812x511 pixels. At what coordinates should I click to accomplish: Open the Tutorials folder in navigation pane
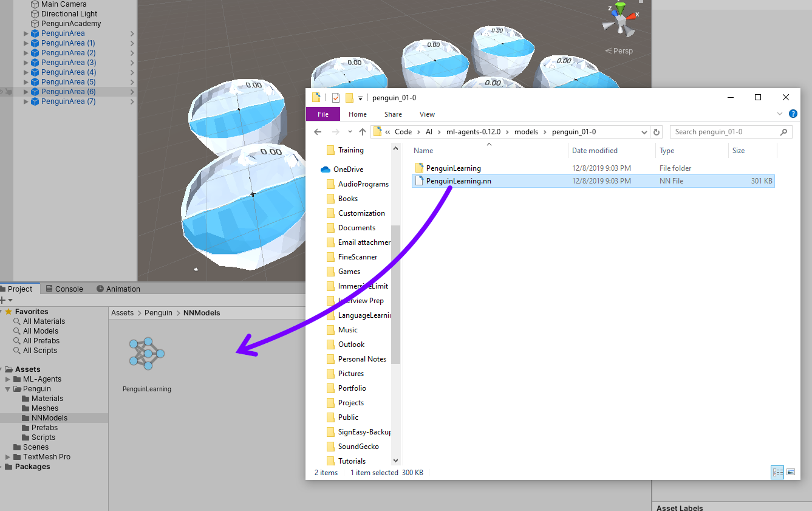click(x=352, y=461)
